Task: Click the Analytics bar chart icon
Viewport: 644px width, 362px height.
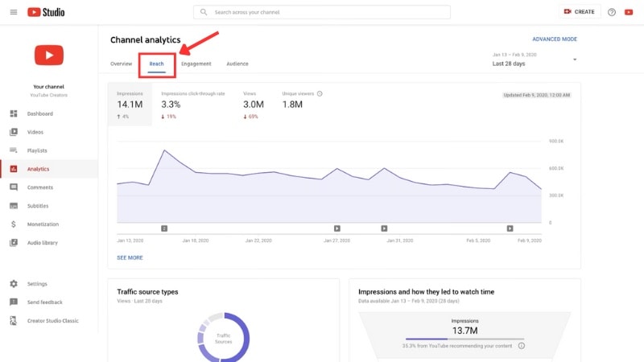Action: point(14,169)
